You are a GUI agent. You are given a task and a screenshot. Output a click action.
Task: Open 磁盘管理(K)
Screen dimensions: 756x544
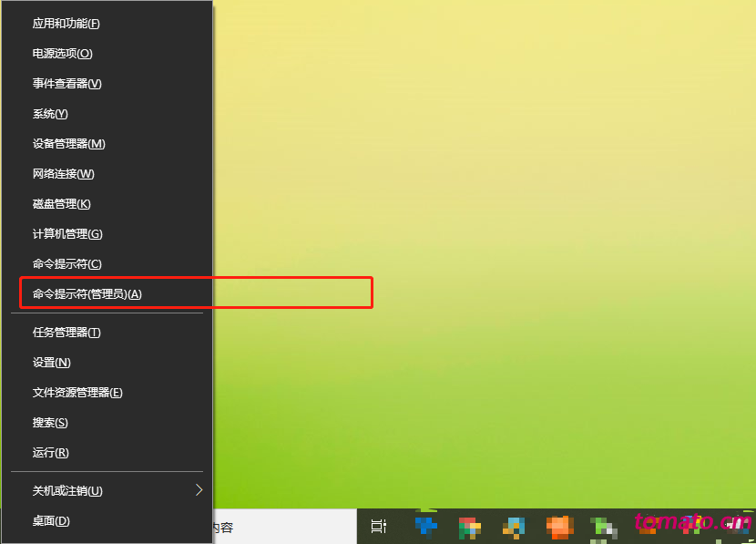click(107, 204)
